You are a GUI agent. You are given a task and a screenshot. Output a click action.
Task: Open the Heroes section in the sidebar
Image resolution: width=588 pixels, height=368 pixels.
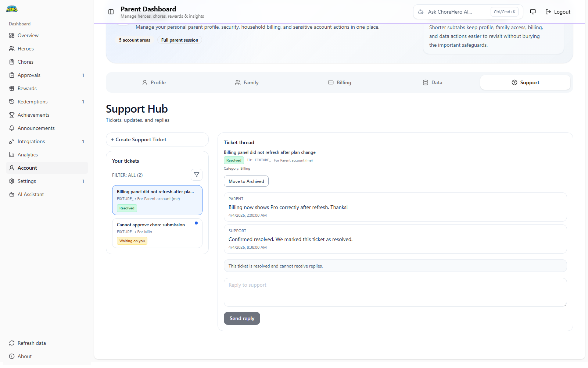tap(25, 48)
